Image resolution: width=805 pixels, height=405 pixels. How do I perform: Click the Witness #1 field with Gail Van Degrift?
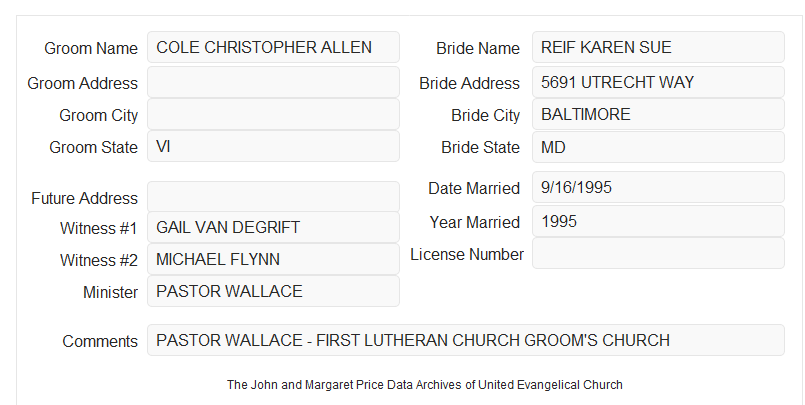point(273,227)
